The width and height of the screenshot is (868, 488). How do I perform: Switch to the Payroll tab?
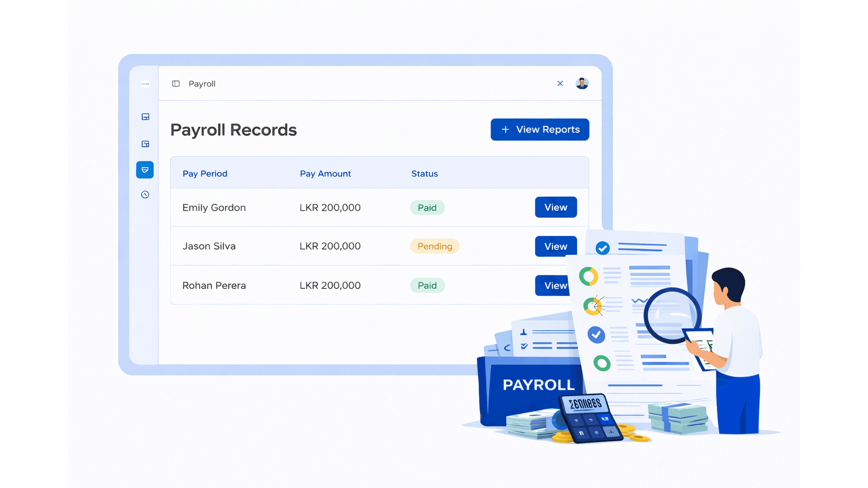[x=202, y=84]
